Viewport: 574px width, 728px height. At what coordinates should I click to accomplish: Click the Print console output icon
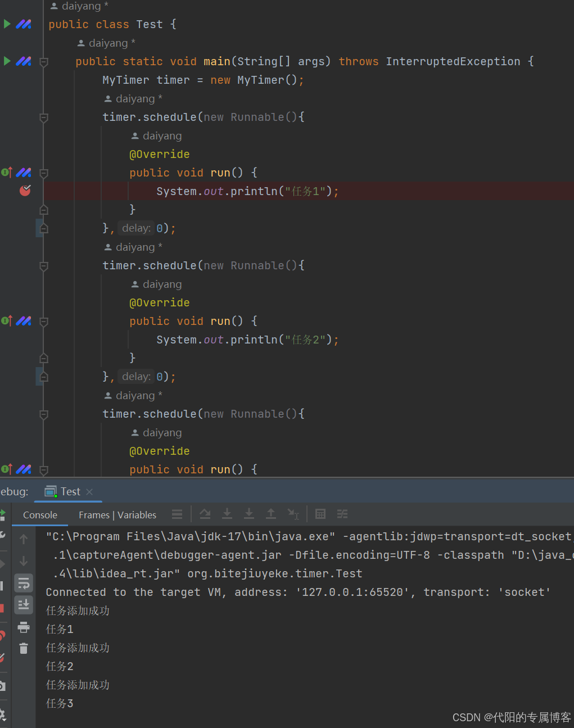point(24,627)
